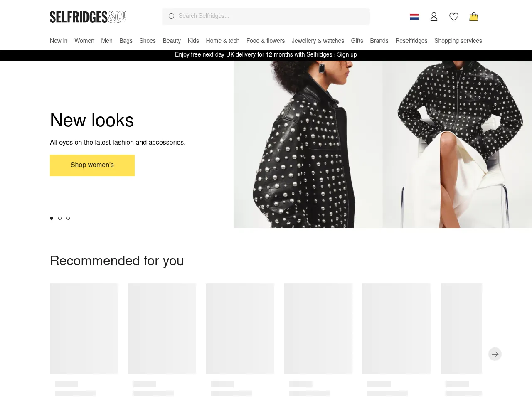Open the Brands menu
This screenshot has width=532, height=399.
click(379, 41)
